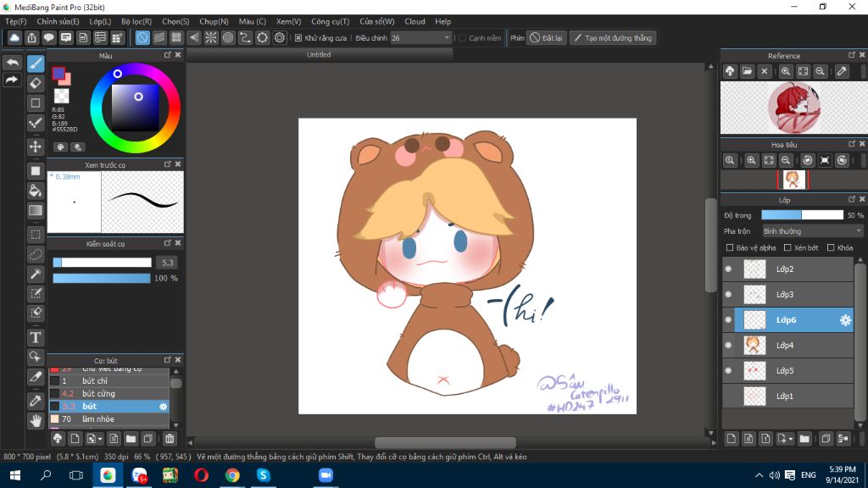The height and width of the screenshot is (488, 868).
Task: Hide the Lớp3 layer
Action: coord(728,294)
